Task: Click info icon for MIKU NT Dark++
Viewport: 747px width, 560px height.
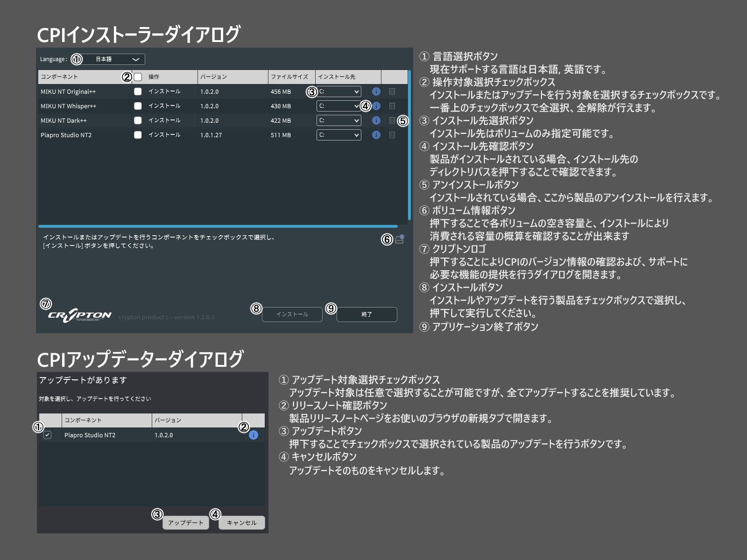Action: point(376,120)
